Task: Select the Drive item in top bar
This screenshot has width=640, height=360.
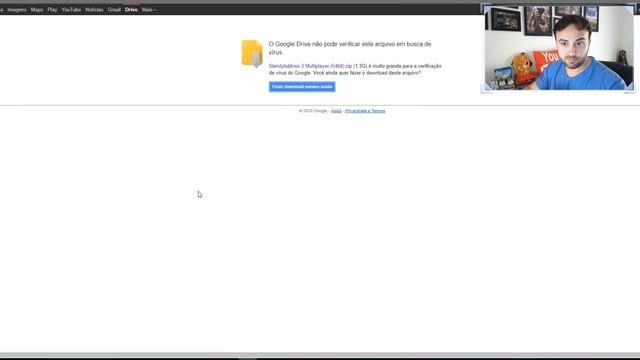Action: click(131, 9)
